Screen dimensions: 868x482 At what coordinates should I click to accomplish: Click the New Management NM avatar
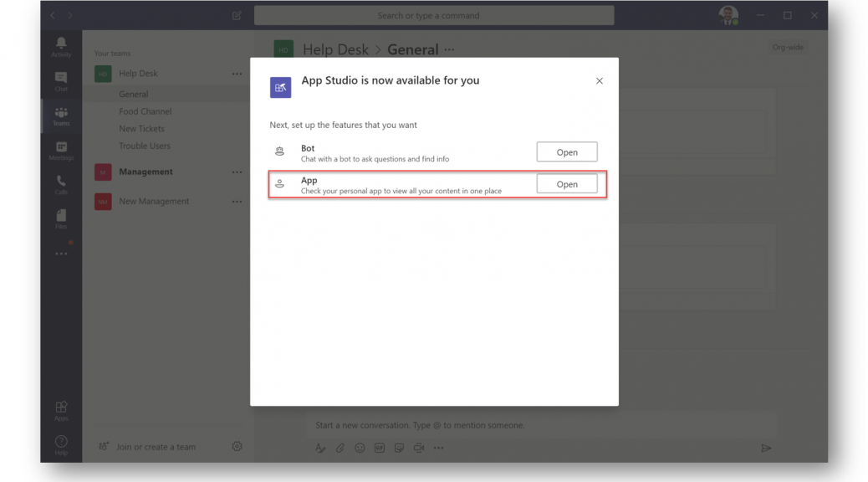(x=103, y=202)
